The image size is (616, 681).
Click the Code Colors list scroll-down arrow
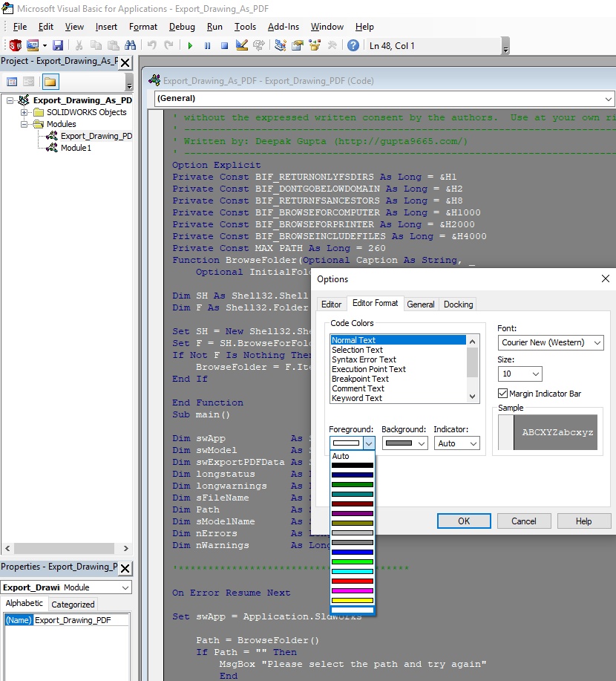472,396
